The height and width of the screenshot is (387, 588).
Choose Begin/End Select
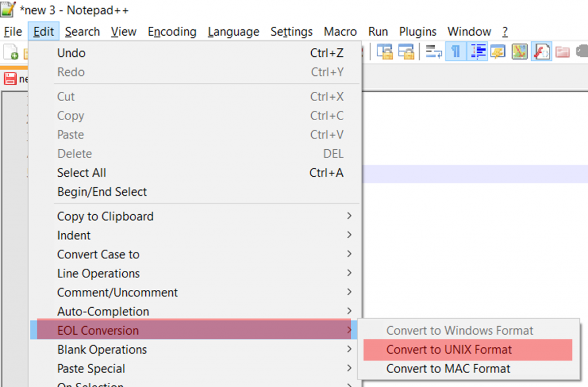tap(195, 192)
